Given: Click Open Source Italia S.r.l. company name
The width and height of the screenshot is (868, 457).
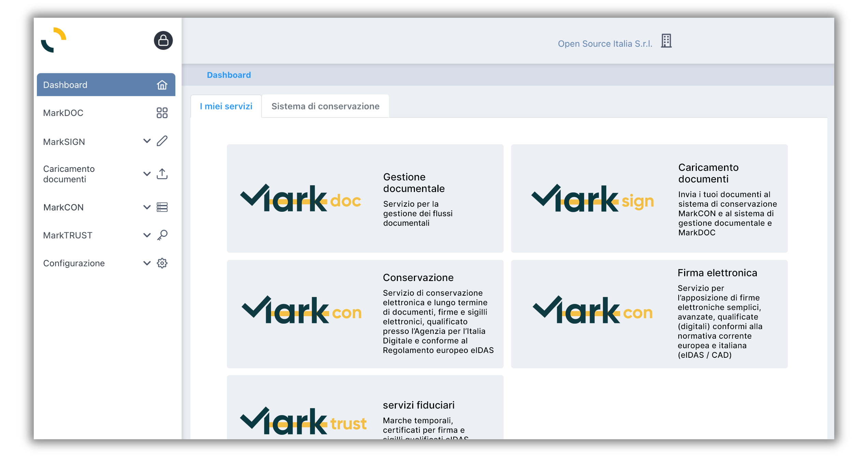Looking at the screenshot, I should click(x=605, y=44).
